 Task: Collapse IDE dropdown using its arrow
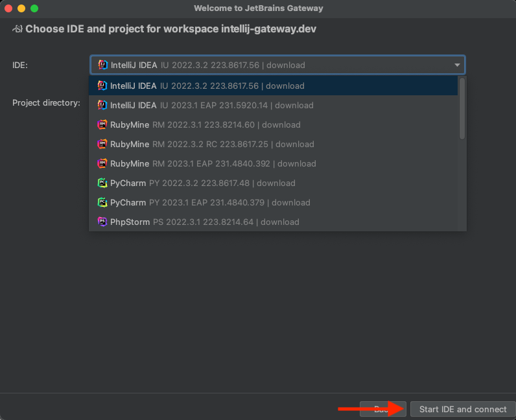point(457,65)
